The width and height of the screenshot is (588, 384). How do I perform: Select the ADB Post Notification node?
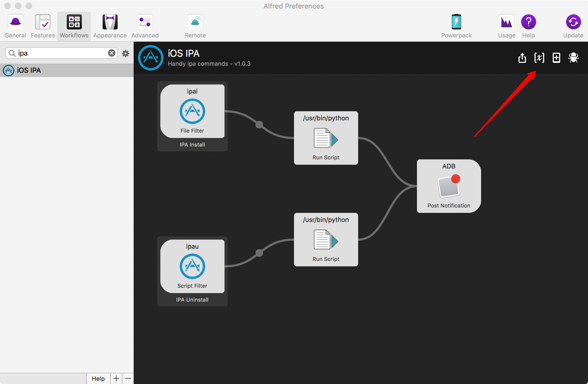click(x=449, y=186)
